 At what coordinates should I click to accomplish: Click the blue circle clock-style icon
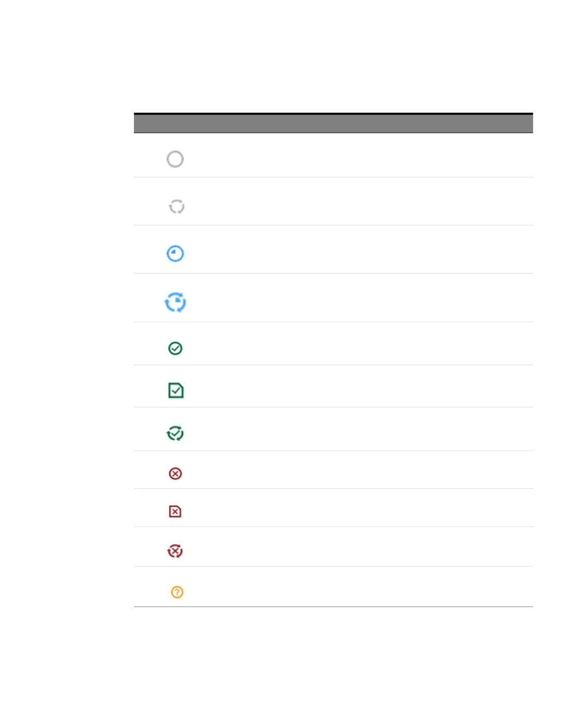coord(175,253)
